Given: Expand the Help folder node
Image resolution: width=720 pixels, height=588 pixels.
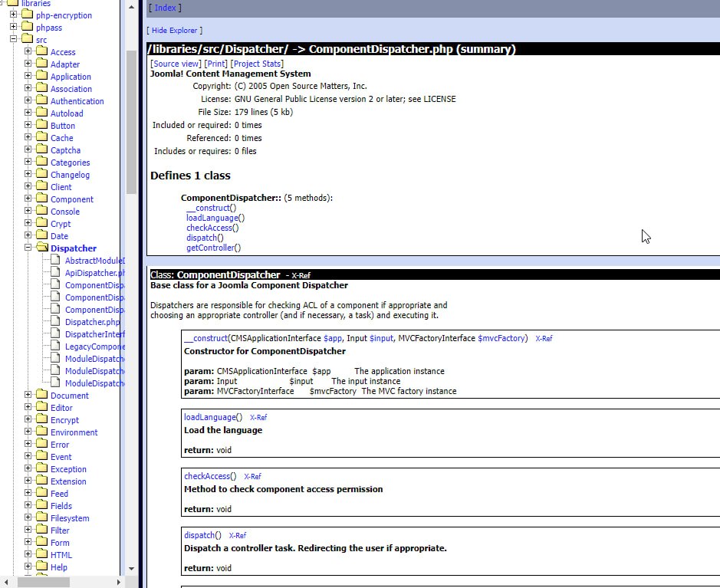Looking at the screenshot, I should (28, 567).
